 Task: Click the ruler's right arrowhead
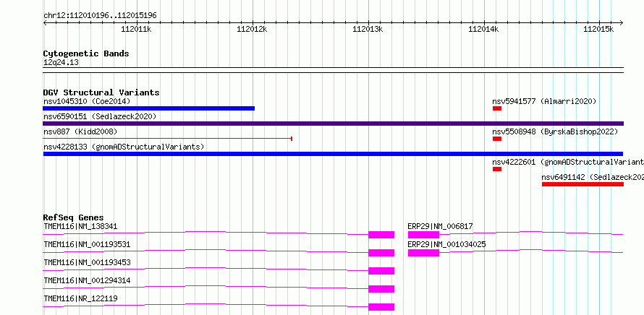click(x=622, y=22)
